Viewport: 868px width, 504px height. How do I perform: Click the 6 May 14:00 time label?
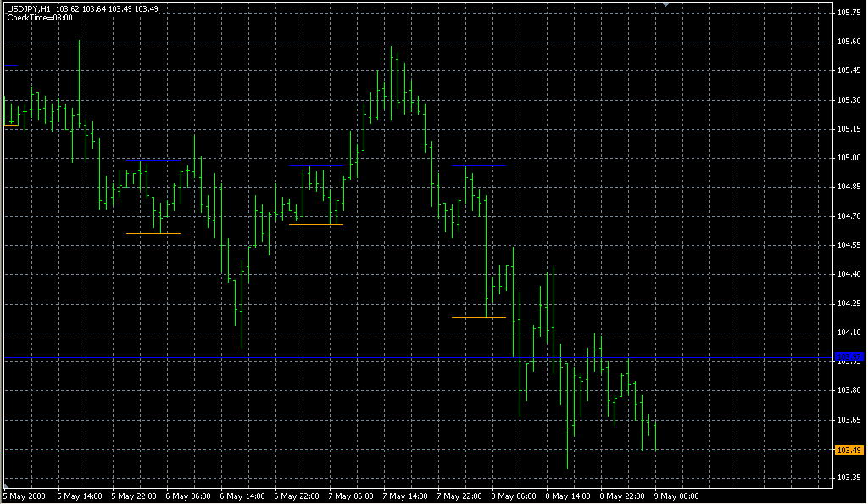(242, 496)
